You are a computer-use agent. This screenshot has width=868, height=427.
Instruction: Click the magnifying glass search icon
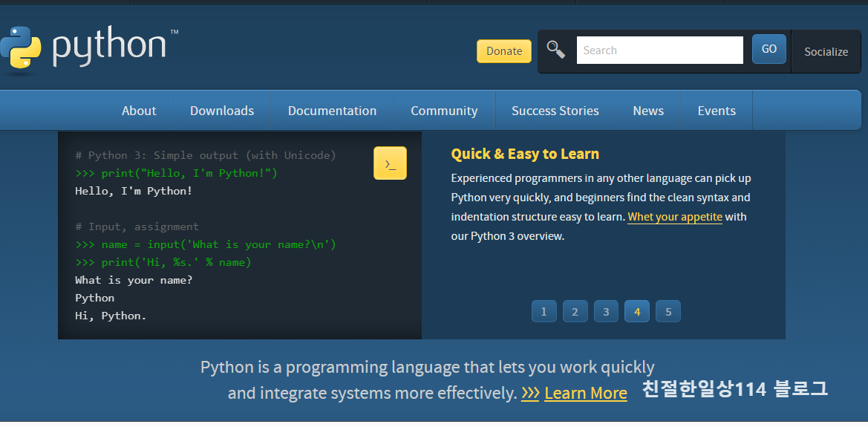[556, 49]
